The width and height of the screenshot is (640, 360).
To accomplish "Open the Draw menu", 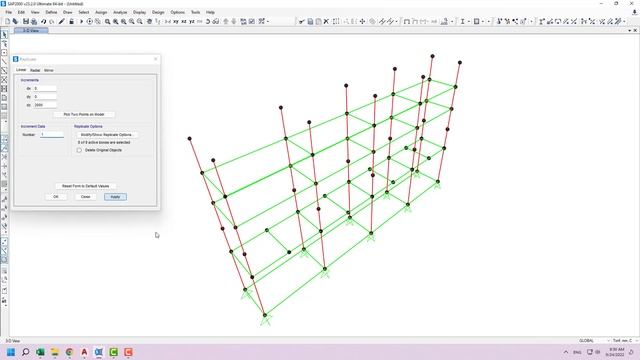I will (67, 12).
